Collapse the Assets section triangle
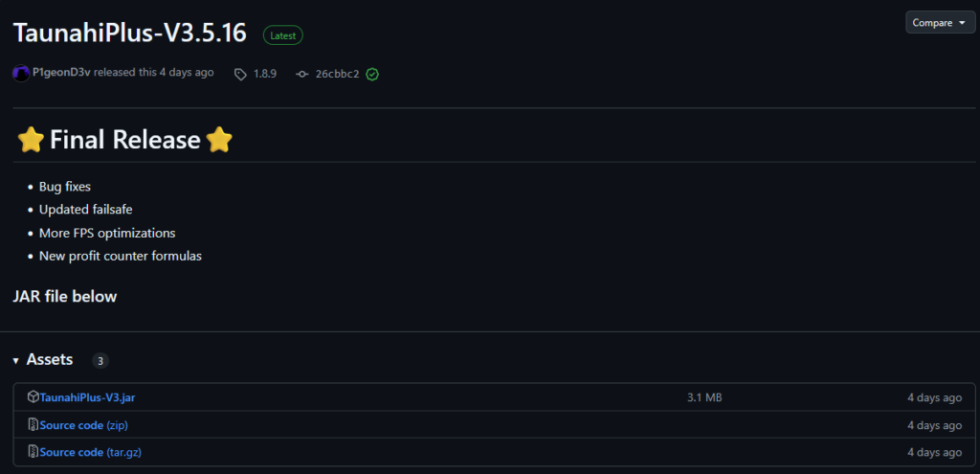Screen dimensions: 980x474 (16, 360)
